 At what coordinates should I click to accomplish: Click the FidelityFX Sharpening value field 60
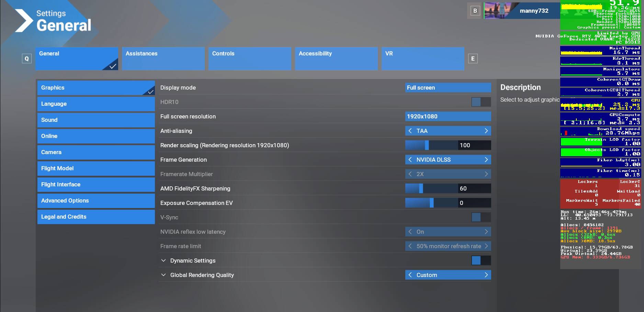474,188
